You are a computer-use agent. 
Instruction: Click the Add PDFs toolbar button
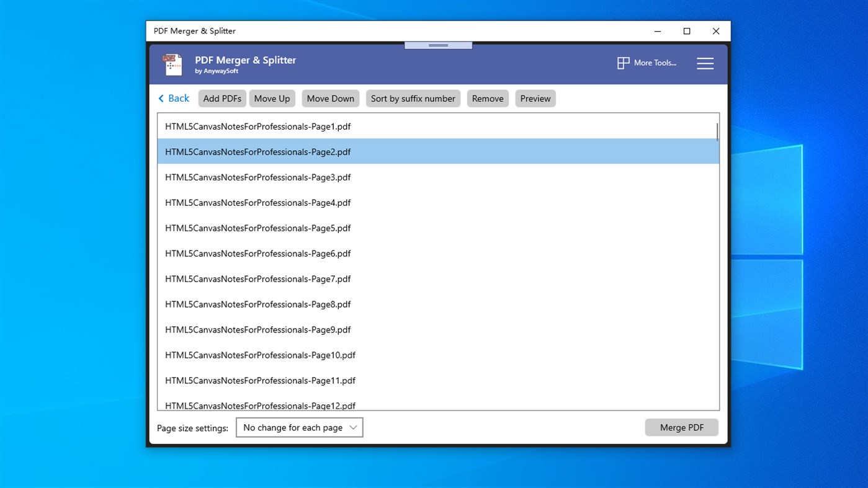(x=221, y=98)
